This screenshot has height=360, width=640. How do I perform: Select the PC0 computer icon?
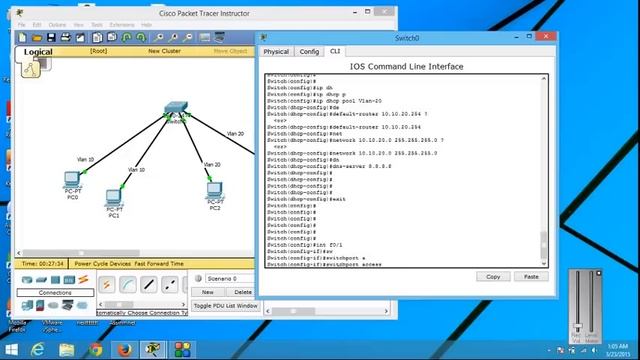72,179
